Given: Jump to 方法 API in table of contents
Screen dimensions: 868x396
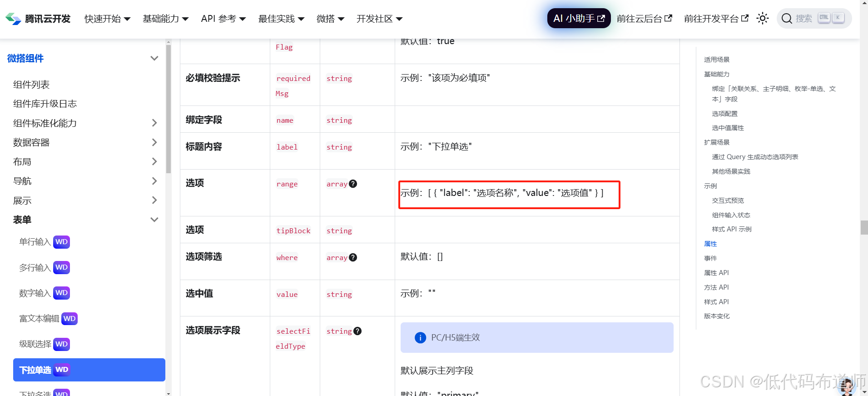Looking at the screenshot, I should click(x=716, y=287).
